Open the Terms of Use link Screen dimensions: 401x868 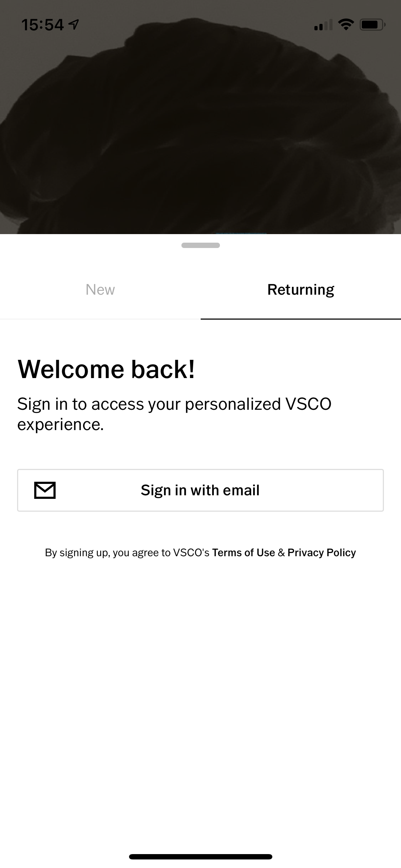[x=243, y=553]
